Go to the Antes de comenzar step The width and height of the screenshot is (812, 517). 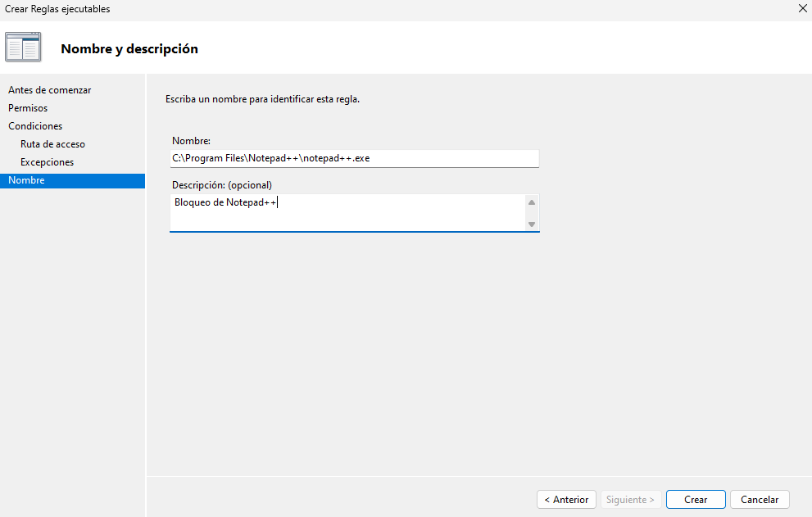click(x=49, y=90)
